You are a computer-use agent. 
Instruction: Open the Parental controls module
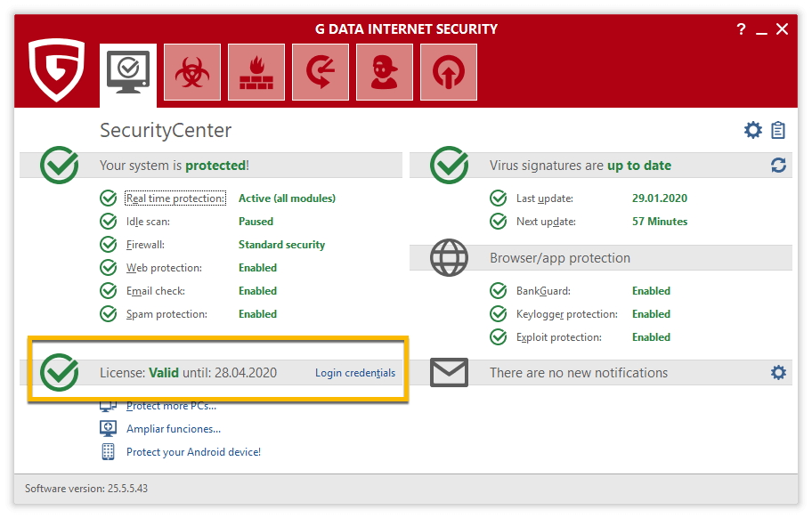384,71
